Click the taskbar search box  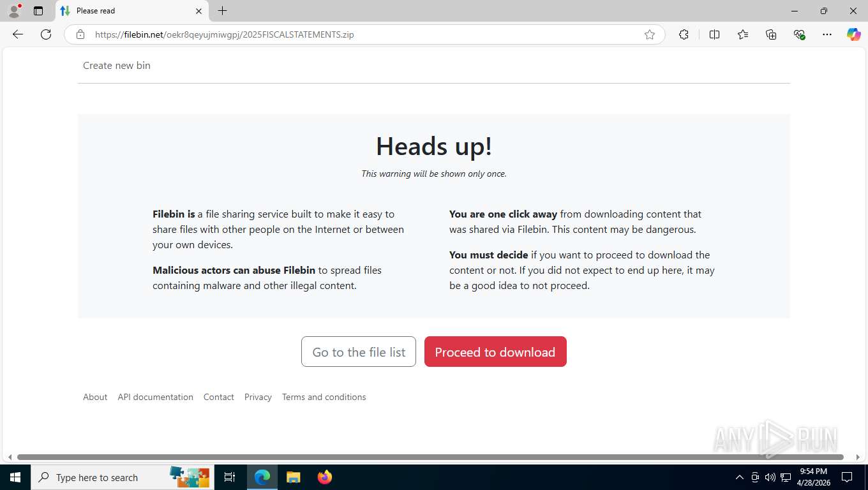123,477
